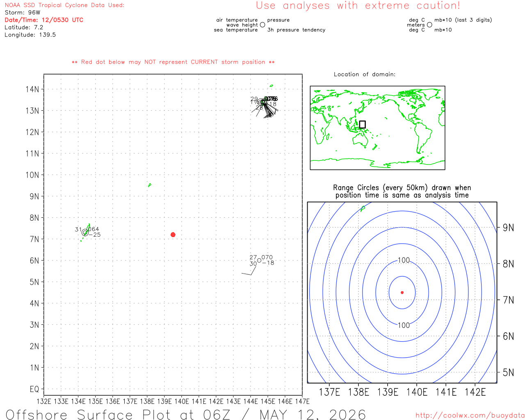Viewport: 525px width, 420px height.
Task: Click the 'Use analyses with extreme caution!' heading
Action: click(358, 6)
